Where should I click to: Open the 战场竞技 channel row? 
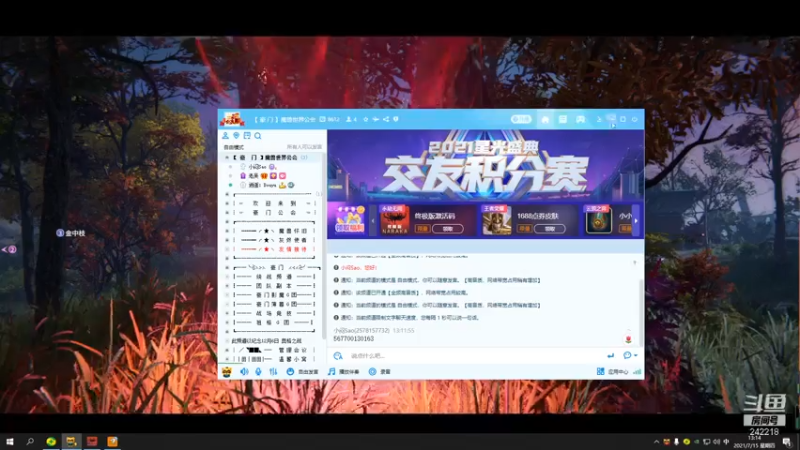point(272,313)
